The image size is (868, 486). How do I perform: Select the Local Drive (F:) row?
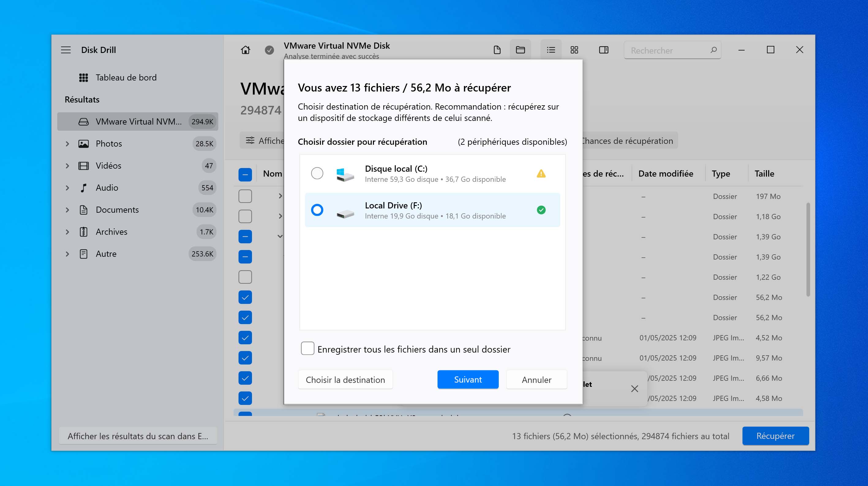(432, 210)
